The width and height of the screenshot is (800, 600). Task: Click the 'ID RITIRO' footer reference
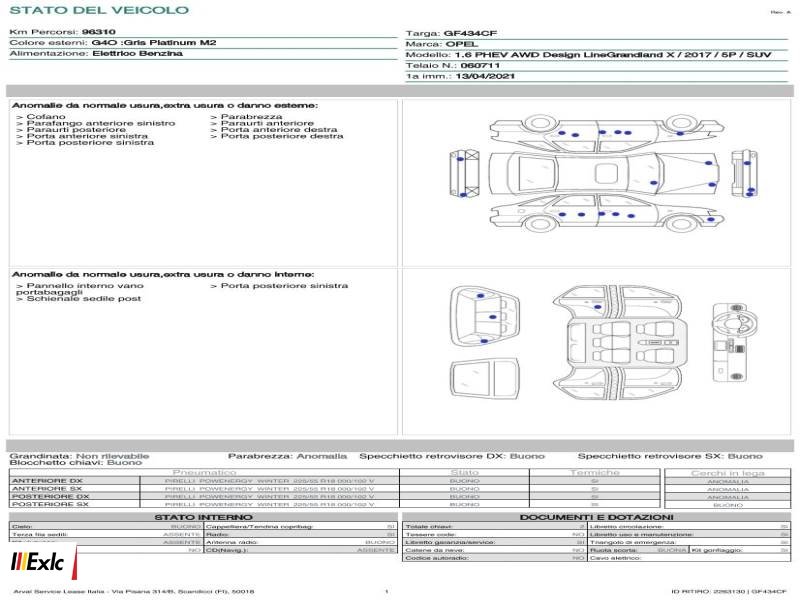729,591
